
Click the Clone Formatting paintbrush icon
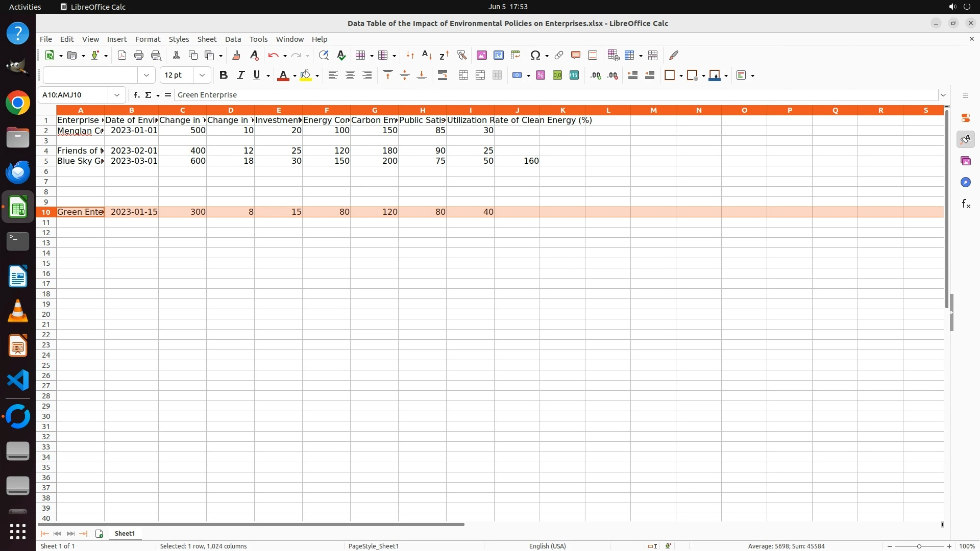(x=236, y=55)
